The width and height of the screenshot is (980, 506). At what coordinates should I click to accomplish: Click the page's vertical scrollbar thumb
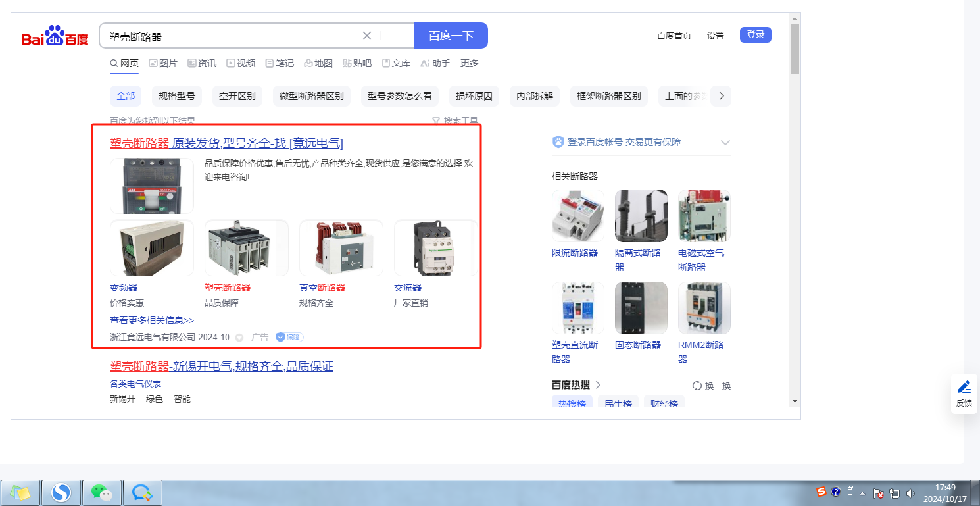point(795,49)
